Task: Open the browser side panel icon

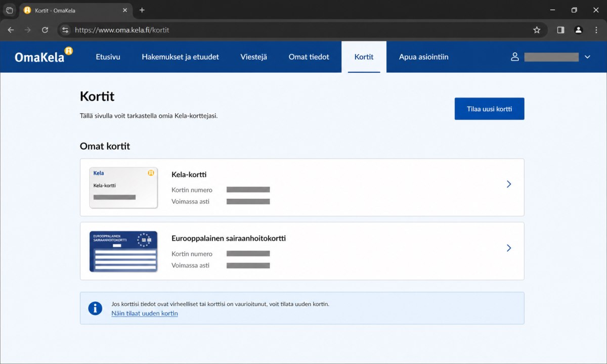Action: pyautogui.click(x=560, y=30)
